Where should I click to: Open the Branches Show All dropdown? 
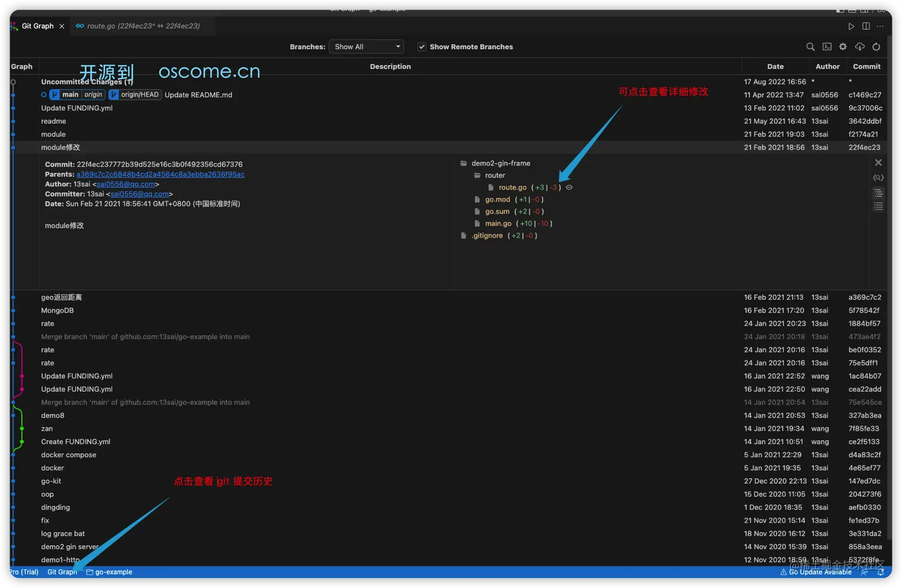click(366, 47)
